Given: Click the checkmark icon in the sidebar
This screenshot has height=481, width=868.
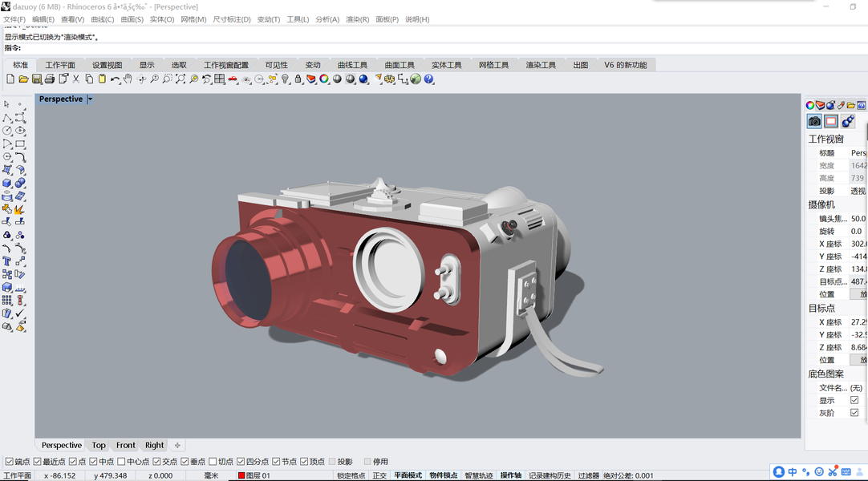Looking at the screenshot, I should [21, 313].
